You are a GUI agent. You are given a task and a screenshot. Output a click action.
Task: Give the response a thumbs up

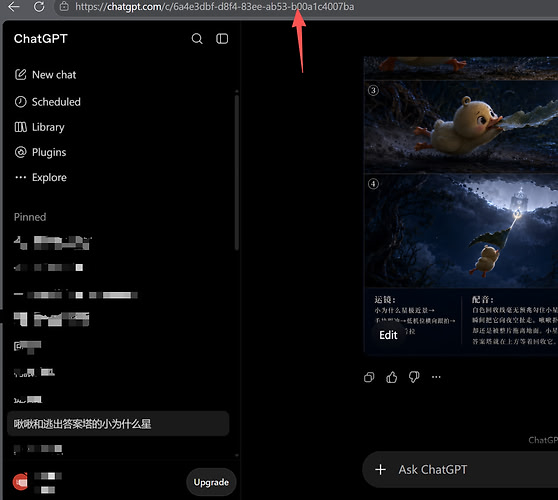[x=391, y=377]
